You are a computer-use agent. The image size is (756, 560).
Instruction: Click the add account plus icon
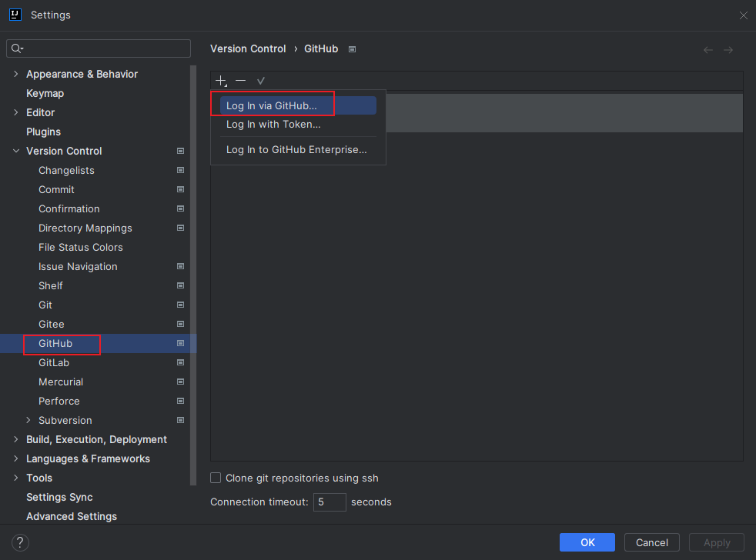(x=221, y=81)
